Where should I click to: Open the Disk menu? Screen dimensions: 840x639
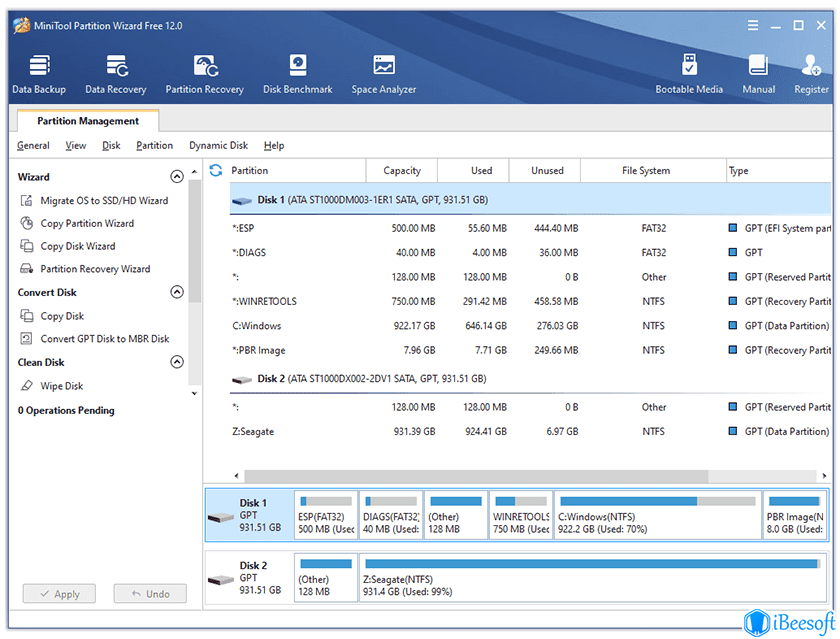pyautogui.click(x=111, y=145)
